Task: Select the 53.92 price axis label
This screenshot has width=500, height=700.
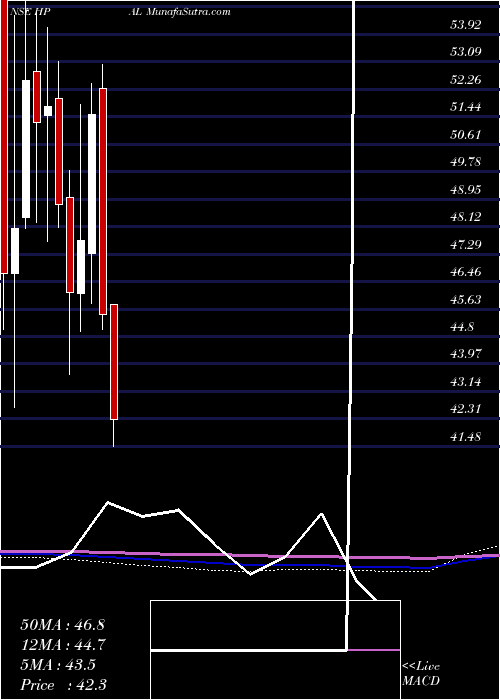Action: tap(466, 25)
